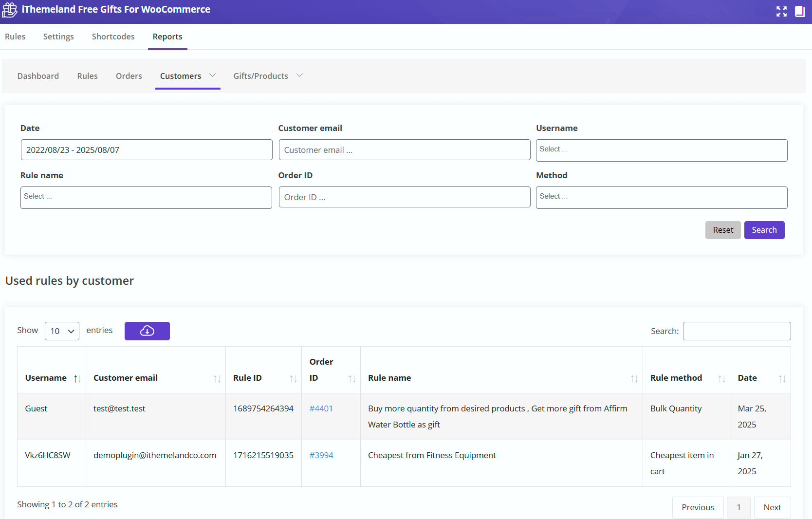Click the Reset filters button
The height and width of the screenshot is (519, 812).
coord(722,230)
